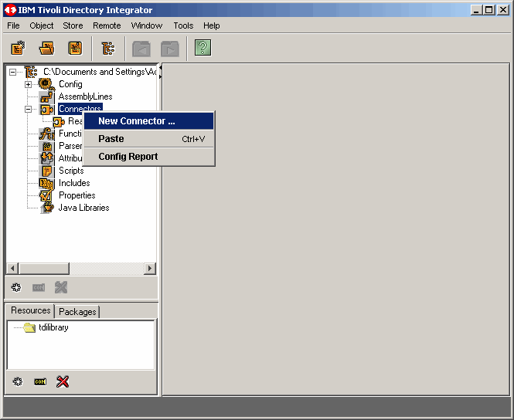Screen dimensions: 514x420
Task: Click the Save configuration disk icon
Action: (74, 49)
